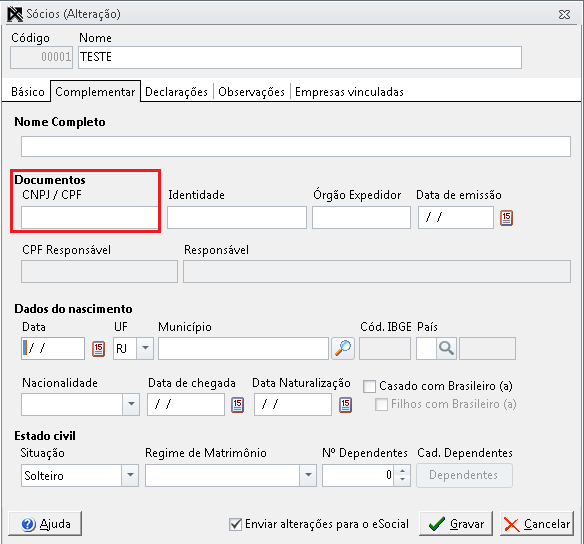Expand the Nacionalidade dropdown
Image resolution: width=584 pixels, height=544 pixels.
click(x=131, y=404)
